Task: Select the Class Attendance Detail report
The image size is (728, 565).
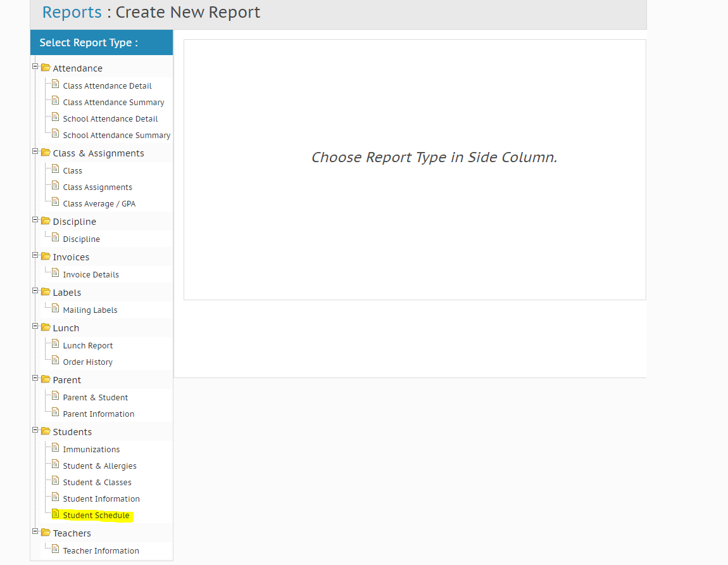Action: tap(106, 85)
